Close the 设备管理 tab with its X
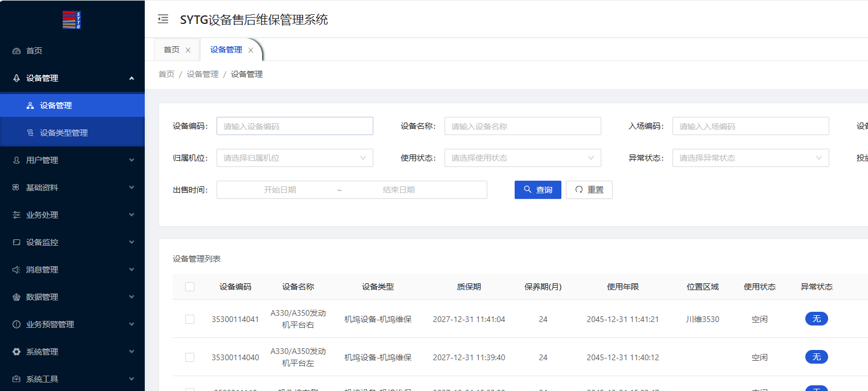This screenshot has width=868, height=391. (251, 50)
